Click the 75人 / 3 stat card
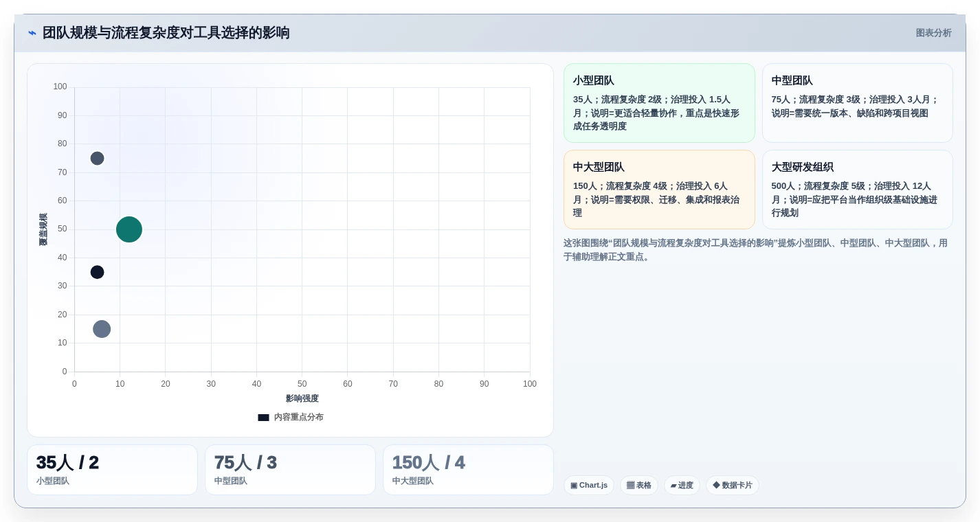 [290, 470]
